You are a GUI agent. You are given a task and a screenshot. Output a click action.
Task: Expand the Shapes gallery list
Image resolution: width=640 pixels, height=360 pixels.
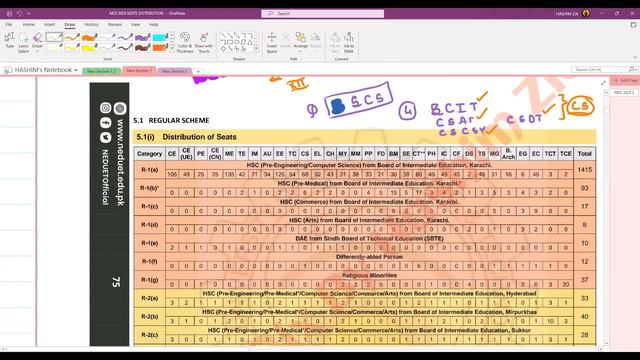coord(256,49)
